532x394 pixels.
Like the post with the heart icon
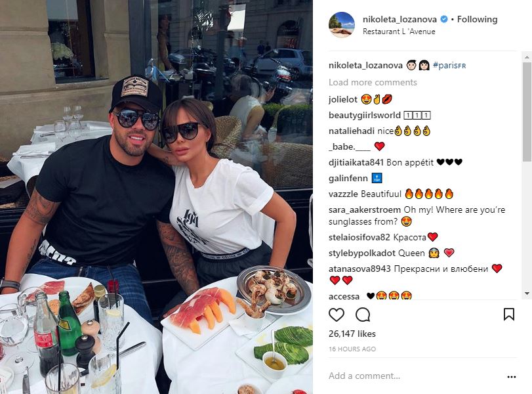click(337, 315)
